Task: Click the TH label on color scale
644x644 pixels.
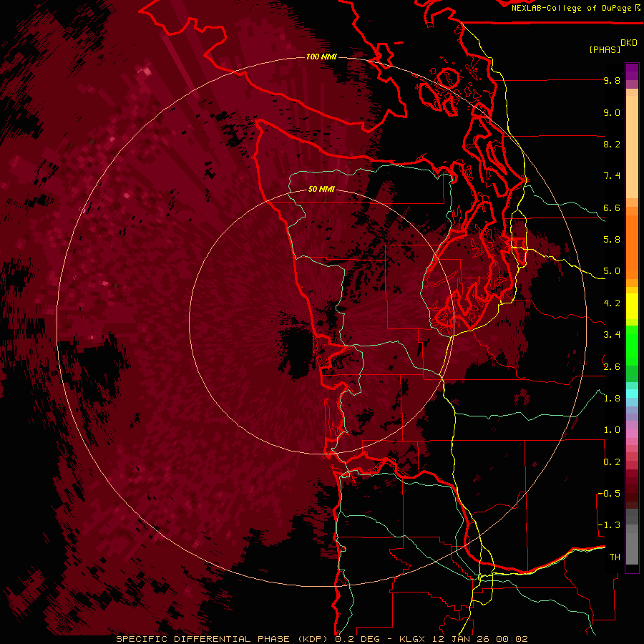Action: 615,557
